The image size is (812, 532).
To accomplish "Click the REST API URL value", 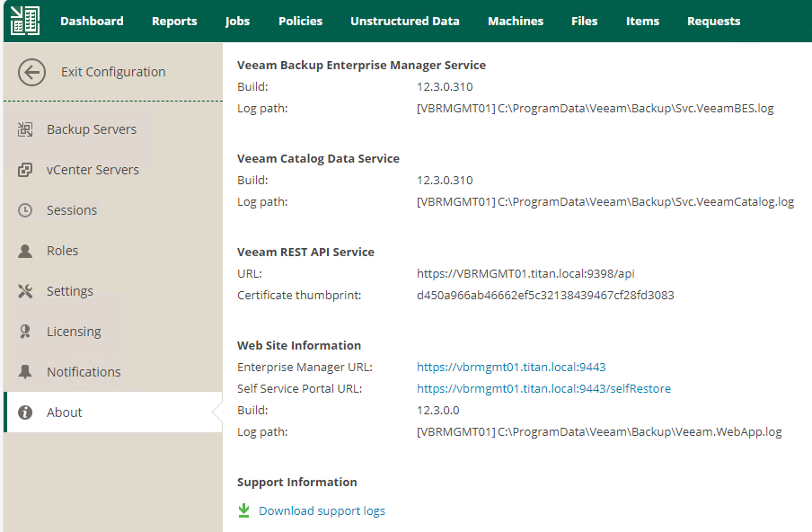I will (525, 273).
